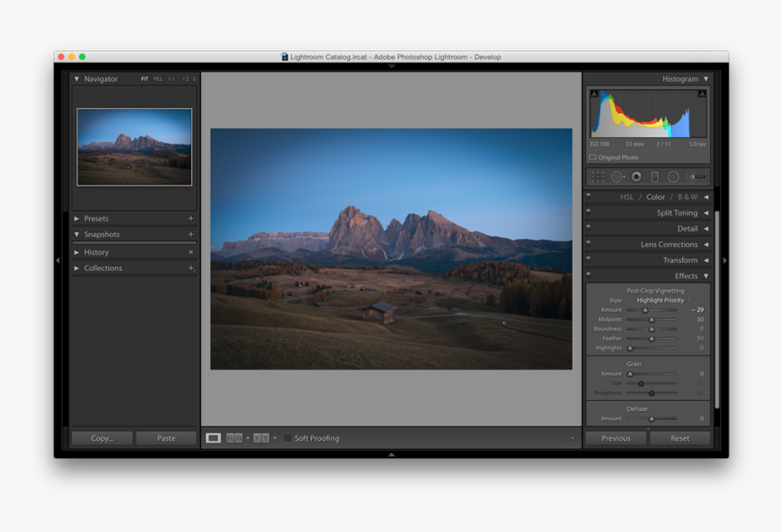Set Navigator zoom to FILL
The width and height of the screenshot is (782, 532).
pyautogui.click(x=158, y=79)
